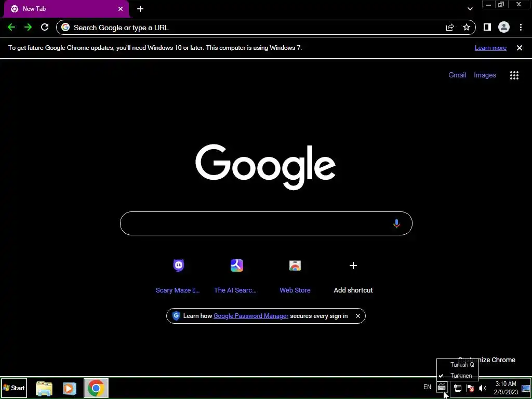Dismiss the Windows 7 update notice
Screen dimensions: 532x399
pyautogui.click(x=520, y=48)
